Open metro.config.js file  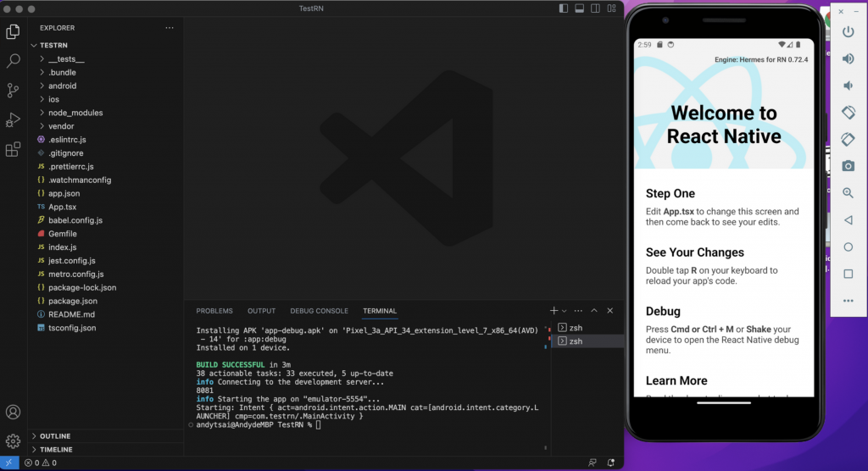(x=106, y=274)
